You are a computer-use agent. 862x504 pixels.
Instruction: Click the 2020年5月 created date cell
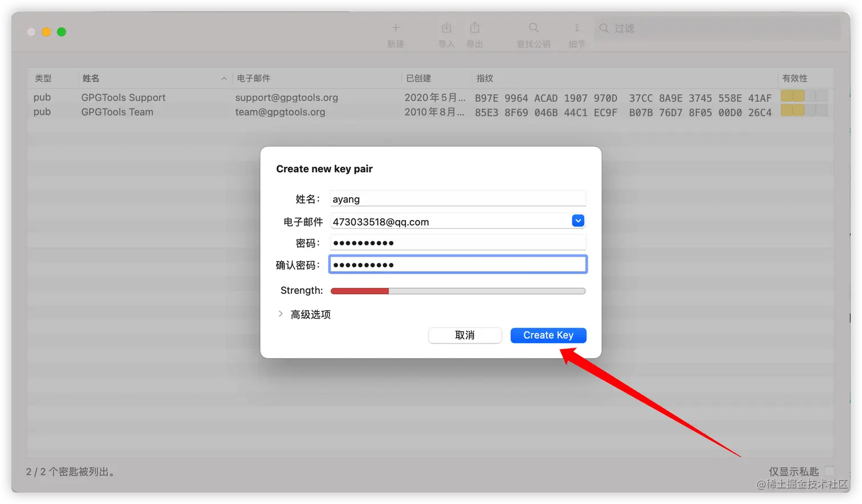[435, 97]
